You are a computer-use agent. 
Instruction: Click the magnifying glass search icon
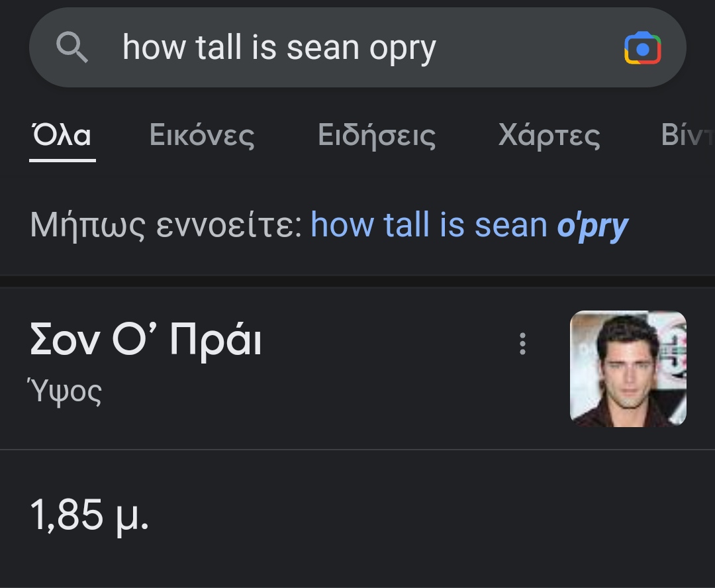tap(72, 48)
